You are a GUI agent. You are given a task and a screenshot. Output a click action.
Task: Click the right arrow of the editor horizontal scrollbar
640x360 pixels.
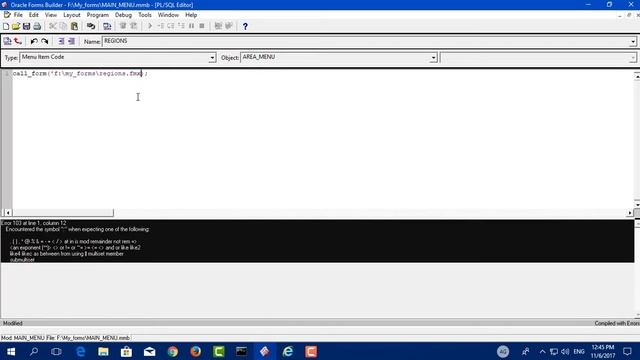point(630,213)
